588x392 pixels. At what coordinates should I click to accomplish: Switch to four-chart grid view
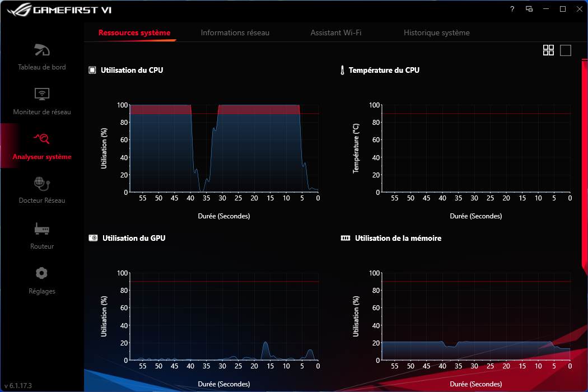point(548,50)
